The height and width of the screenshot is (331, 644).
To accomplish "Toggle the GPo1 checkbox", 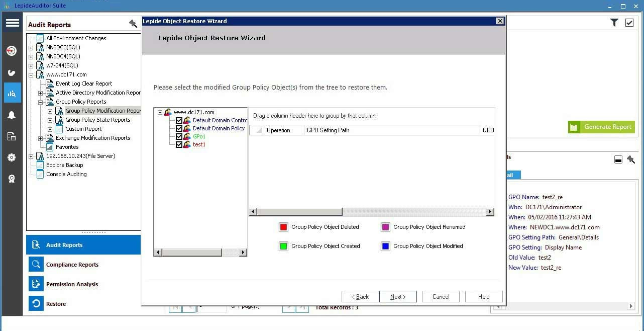I will [179, 137].
